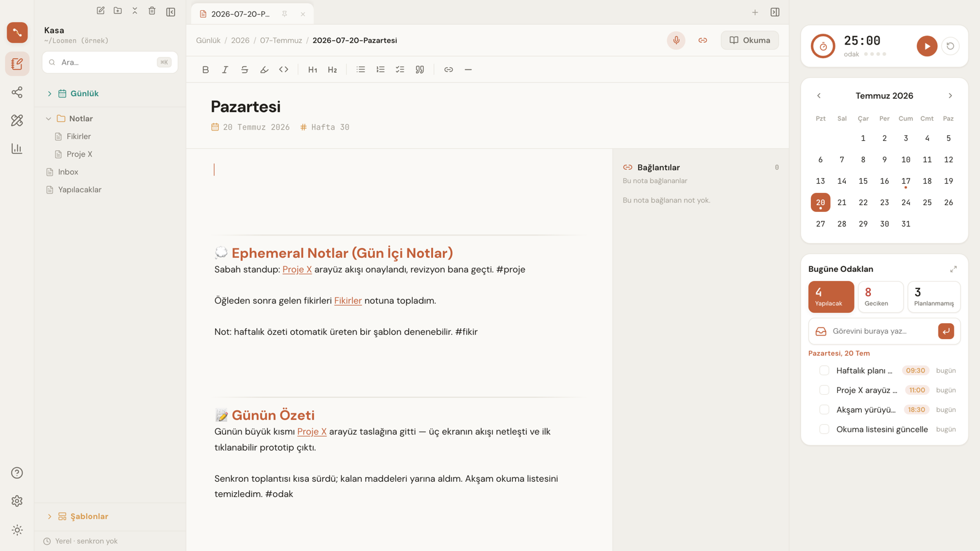Toggle bold formatting
Image resolution: width=980 pixels, height=551 pixels.
click(x=206, y=70)
